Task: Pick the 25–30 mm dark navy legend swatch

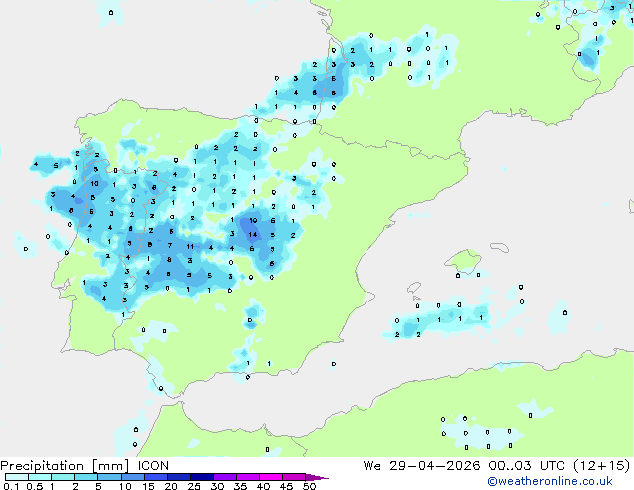Action: click(202, 477)
